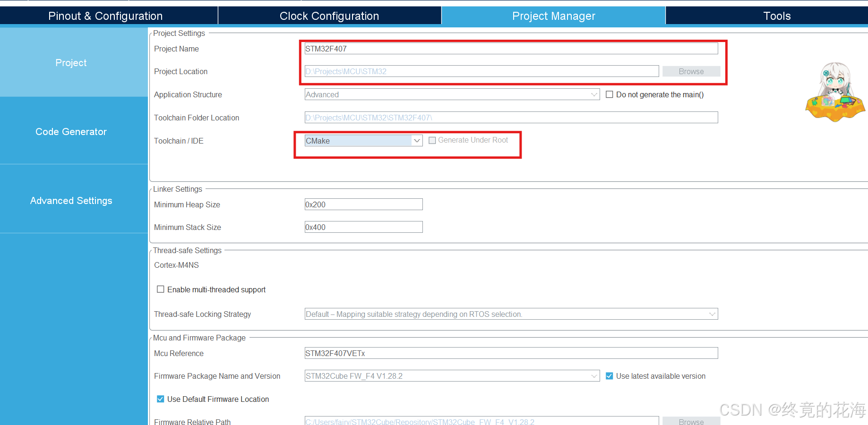
Task: Click the Project Location label
Action: click(180, 71)
